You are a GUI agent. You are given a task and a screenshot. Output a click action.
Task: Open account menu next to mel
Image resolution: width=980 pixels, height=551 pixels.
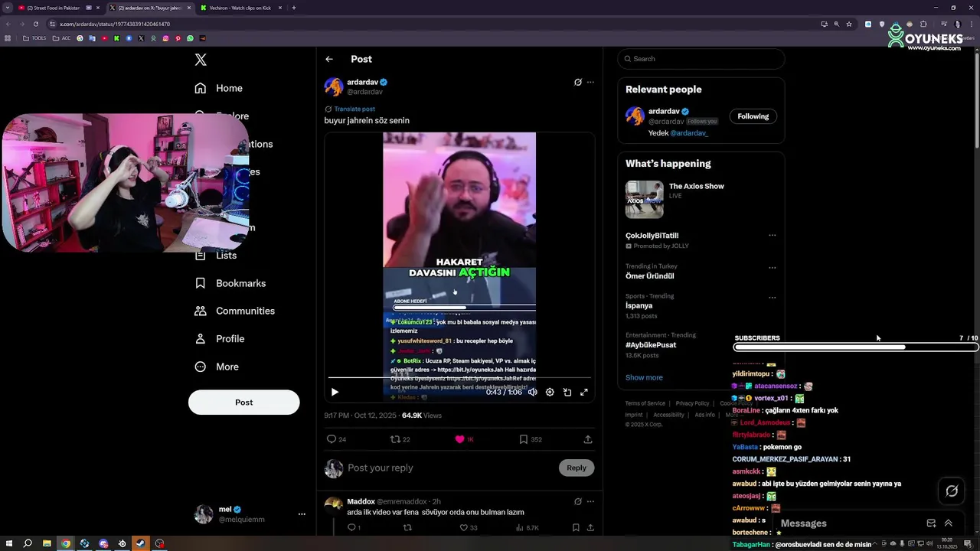(x=302, y=514)
